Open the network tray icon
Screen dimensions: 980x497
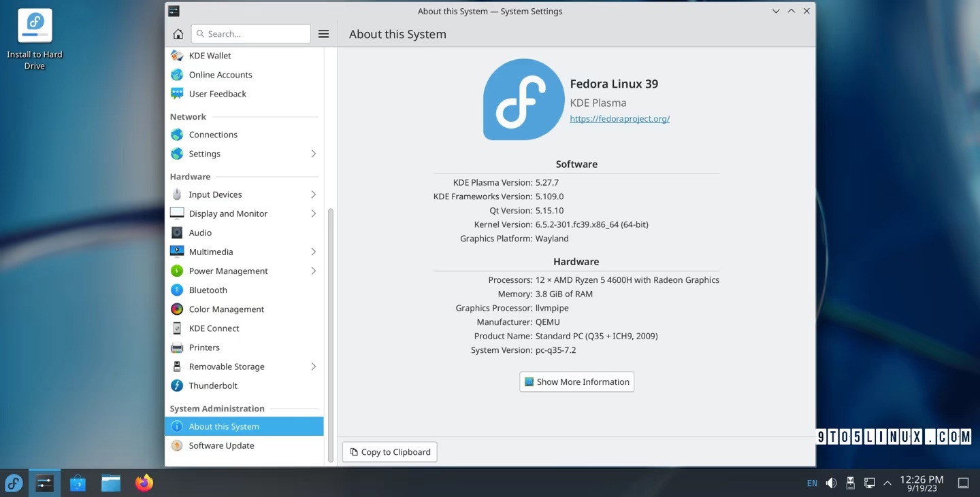point(869,483)
